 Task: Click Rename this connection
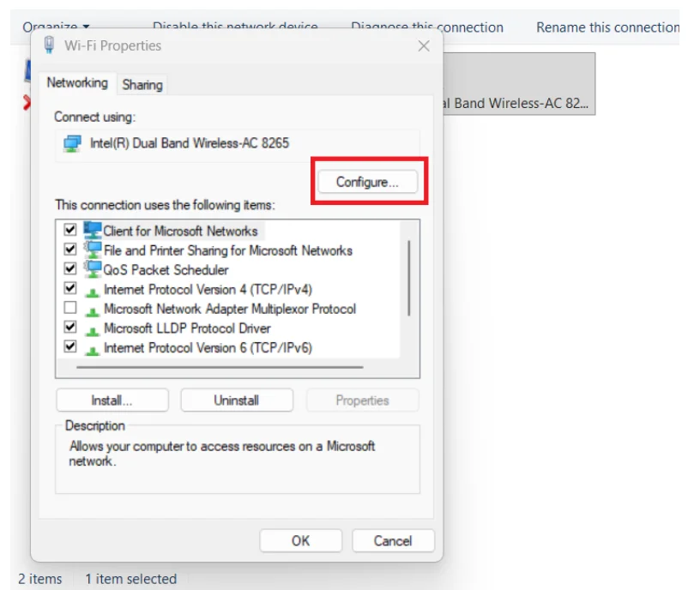pyautogui.click(x=607, y=27)
